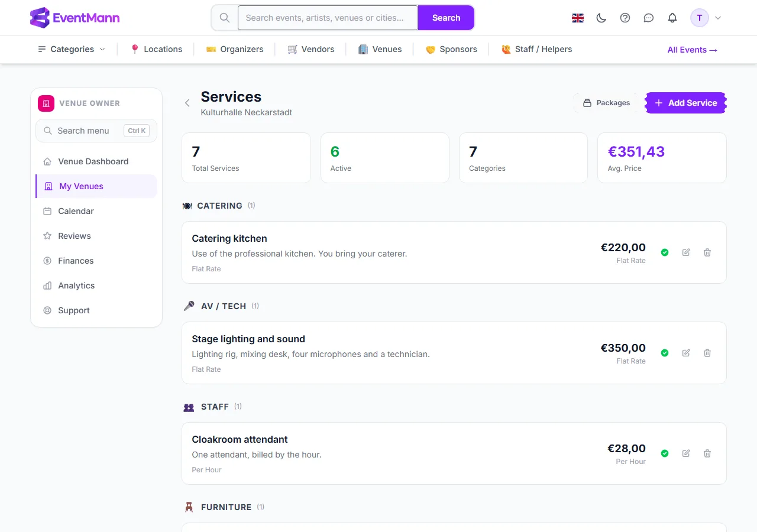Edit the Catering kitchen service
The width and height of the screenshot is (757, 532).
pos(686,252)
